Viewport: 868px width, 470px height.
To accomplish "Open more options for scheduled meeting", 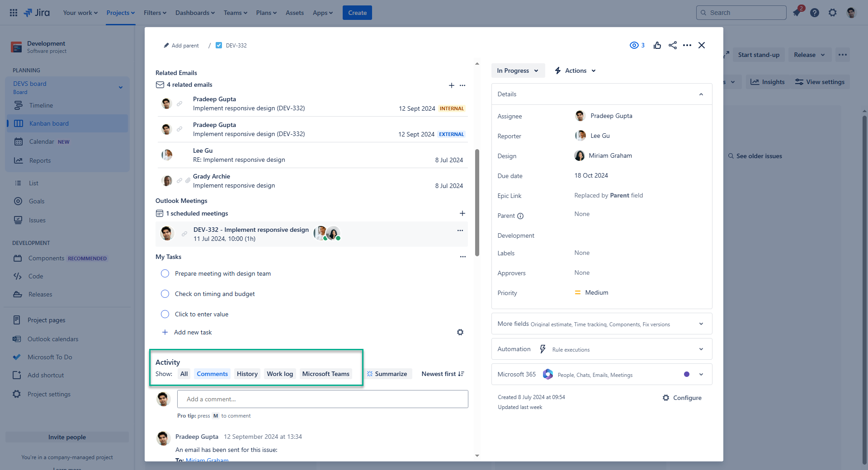I will pyautogui.click(x=460, y=230).
